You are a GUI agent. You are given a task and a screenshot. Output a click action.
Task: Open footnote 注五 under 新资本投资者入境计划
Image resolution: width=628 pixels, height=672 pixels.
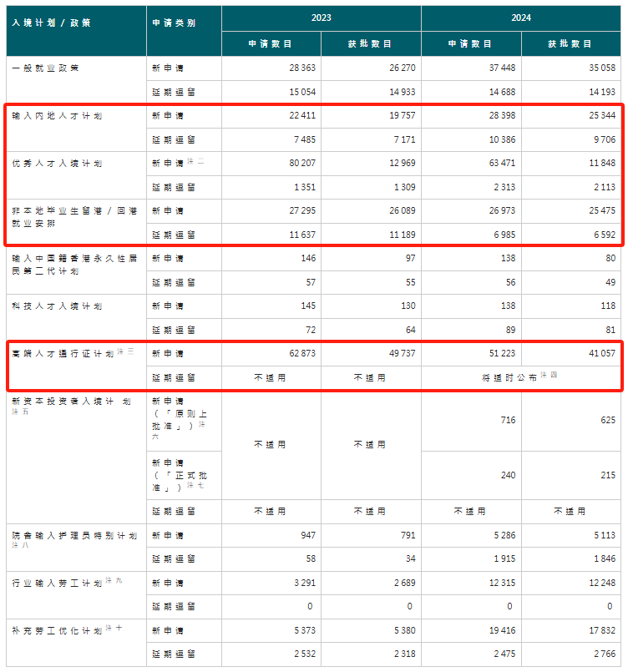coord(17,412)
